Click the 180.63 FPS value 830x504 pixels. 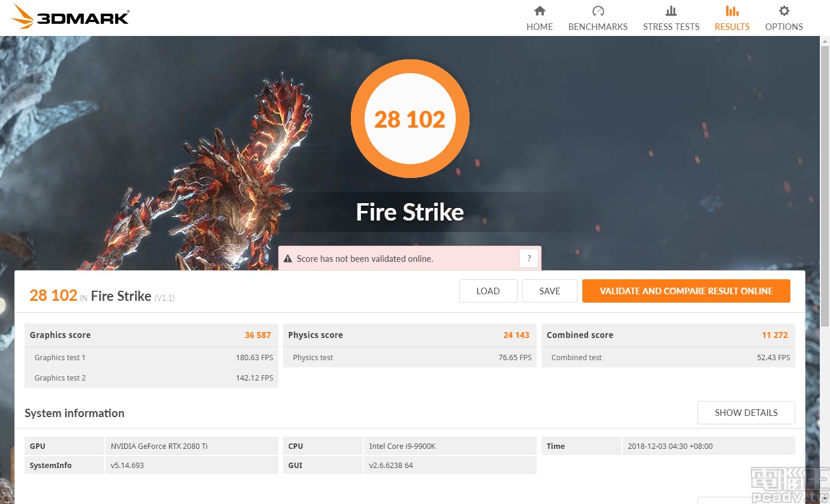pos(254,358)
